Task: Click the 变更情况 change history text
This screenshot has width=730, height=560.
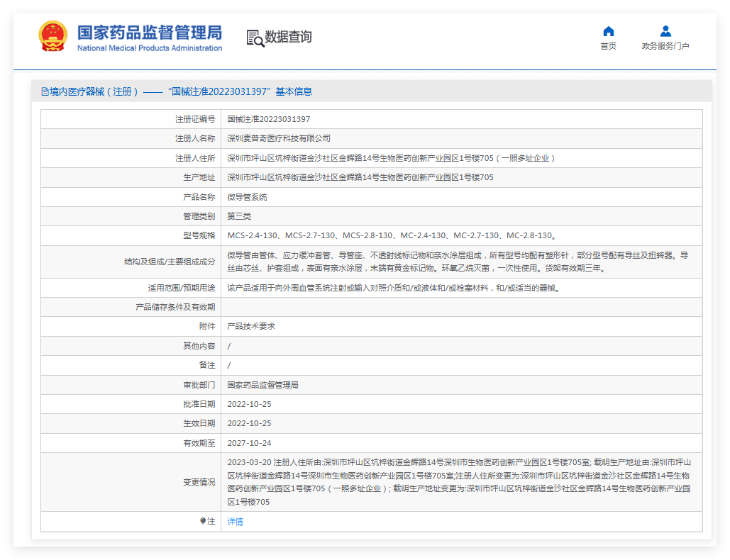Action: pos(459,482)
